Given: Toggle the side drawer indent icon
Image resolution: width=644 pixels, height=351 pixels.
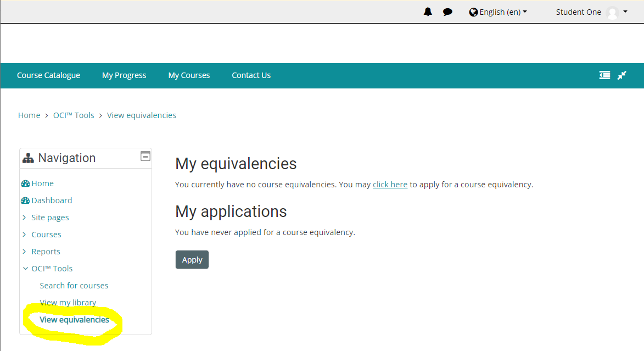Looking at the screenshot, I should tap(604, 75).
